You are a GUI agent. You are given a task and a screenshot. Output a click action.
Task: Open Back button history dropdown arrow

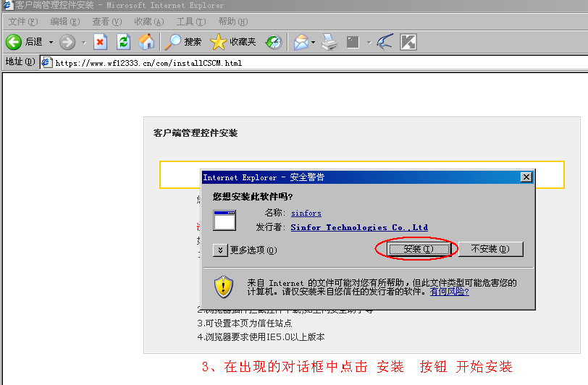click(x=51, y=43)
